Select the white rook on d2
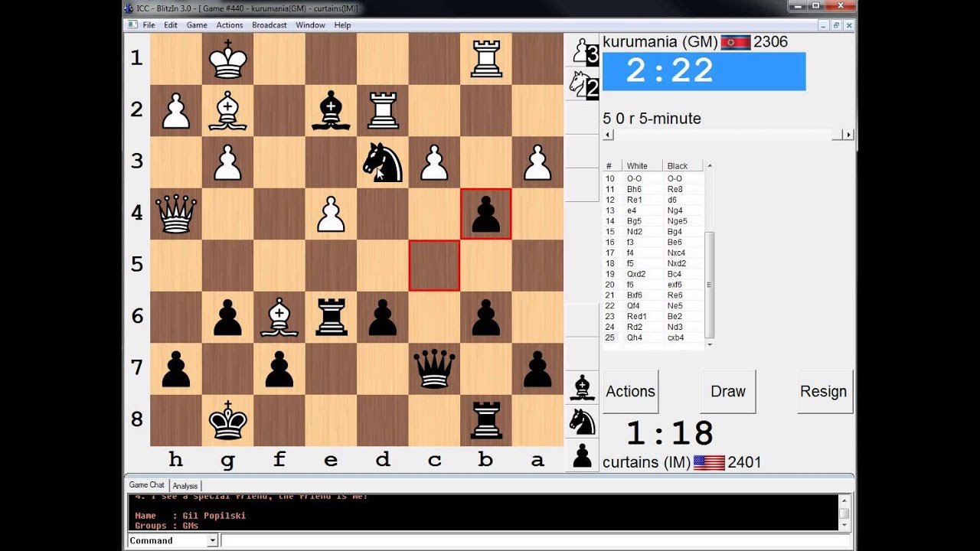 383,110
